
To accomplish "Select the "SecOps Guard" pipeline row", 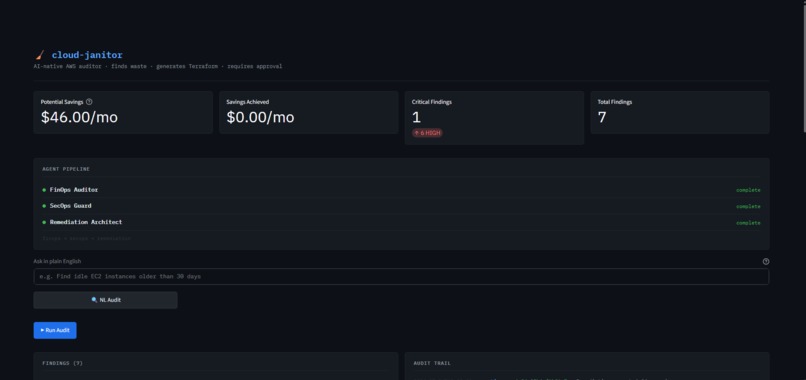I will click(401, 206).
